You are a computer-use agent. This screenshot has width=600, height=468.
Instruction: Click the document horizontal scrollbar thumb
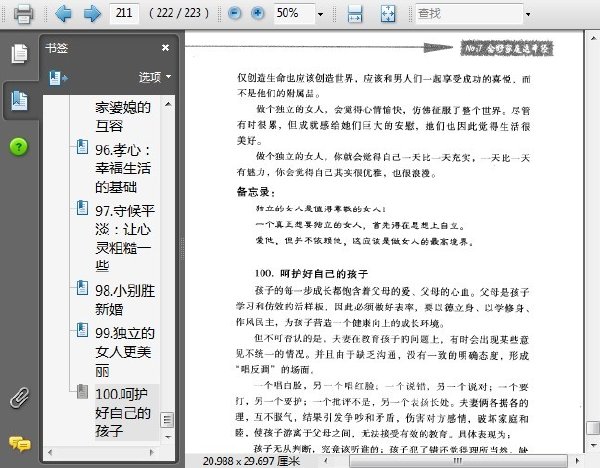(458, 461)
